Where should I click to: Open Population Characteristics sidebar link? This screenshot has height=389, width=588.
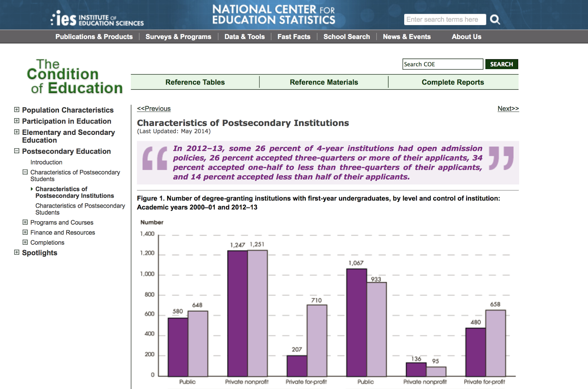point(68,110)
